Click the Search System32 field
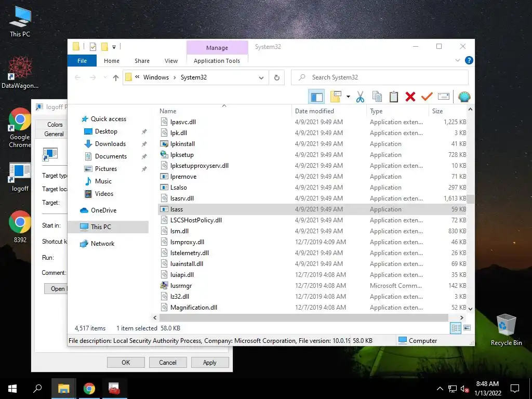The image size is (532, 399). pyautogui.click(x=380, y=77)
